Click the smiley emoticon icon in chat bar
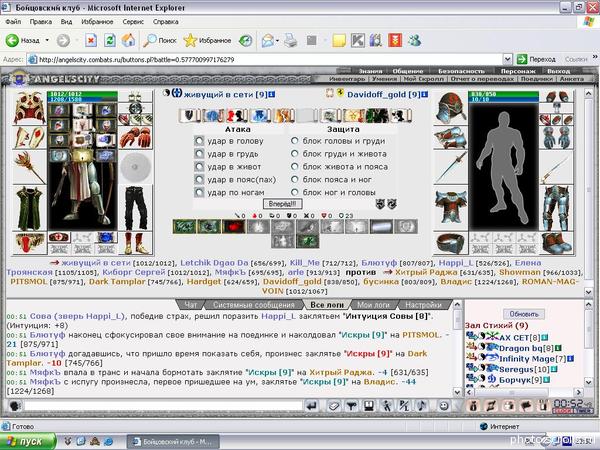 tap(444, 405)
